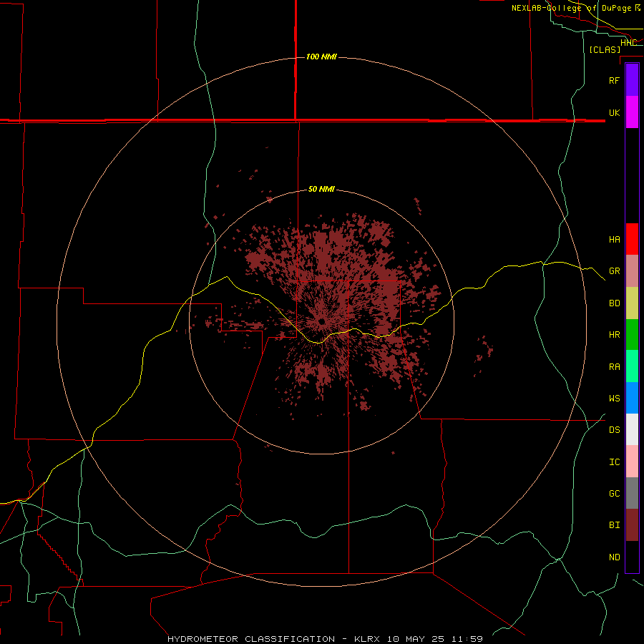Click the HR legend label
Screen dimensions: 644x644
pyautogui.click(x=614, y=335)
